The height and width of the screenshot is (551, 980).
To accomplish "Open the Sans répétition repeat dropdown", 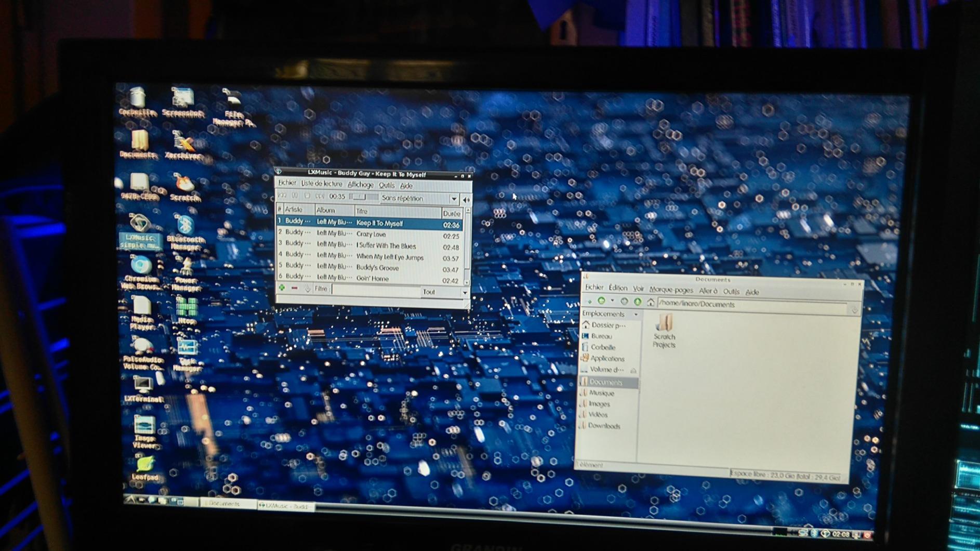I will pos(454,199).
